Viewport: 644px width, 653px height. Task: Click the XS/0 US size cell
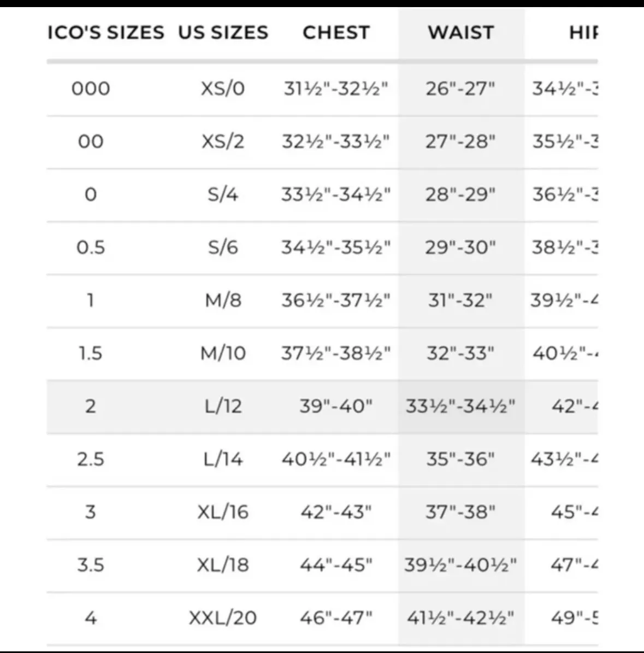point(223,88)
